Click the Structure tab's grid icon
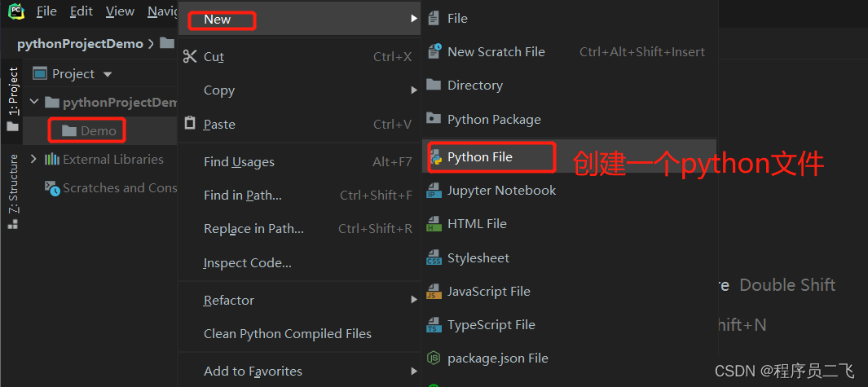The height and width of the screenshot is (387, 868). click(13, 224)
